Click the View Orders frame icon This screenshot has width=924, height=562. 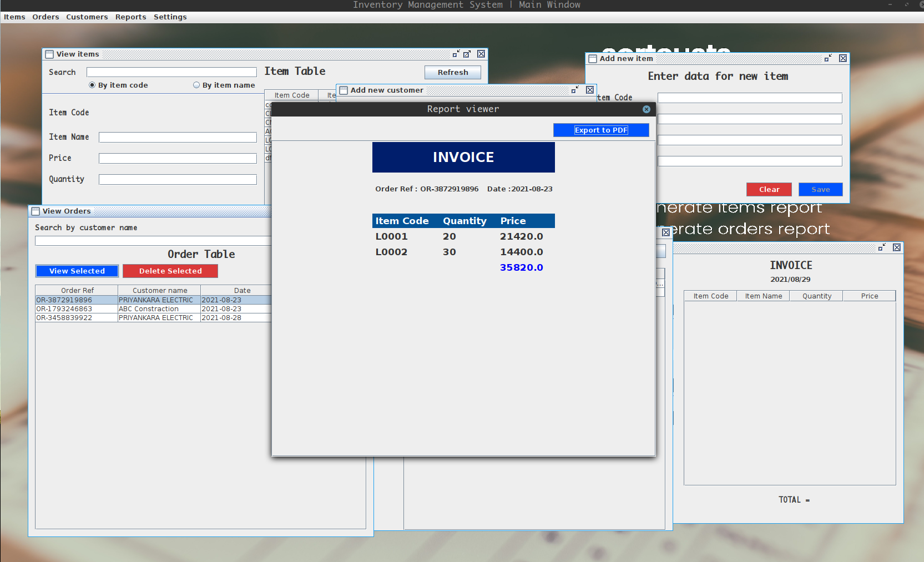click(x=35, y=211)
